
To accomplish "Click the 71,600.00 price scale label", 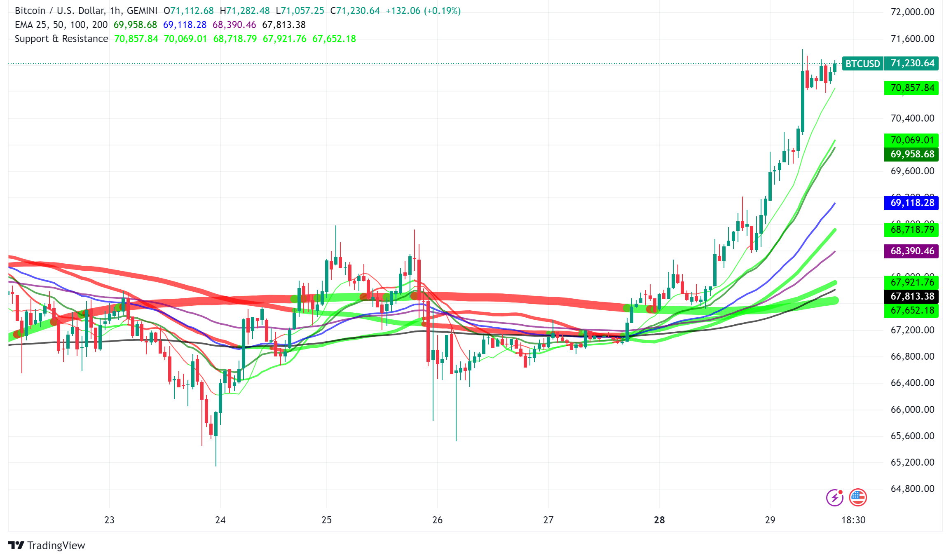I will (x=913, y=39).
